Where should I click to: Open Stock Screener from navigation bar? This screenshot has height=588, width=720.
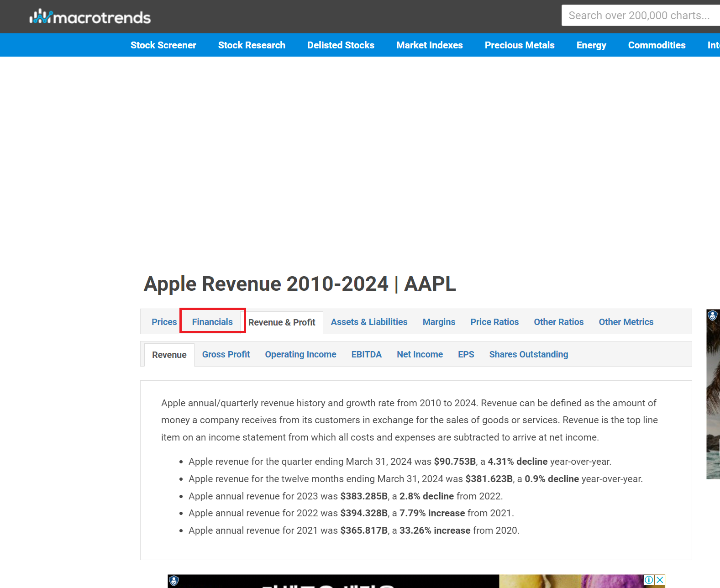click(x=163, y=45)
